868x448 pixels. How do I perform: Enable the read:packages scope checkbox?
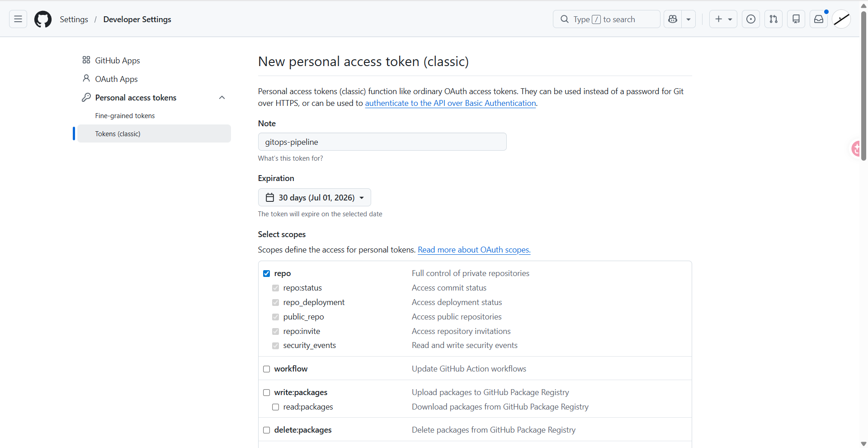tap(275, 407)
